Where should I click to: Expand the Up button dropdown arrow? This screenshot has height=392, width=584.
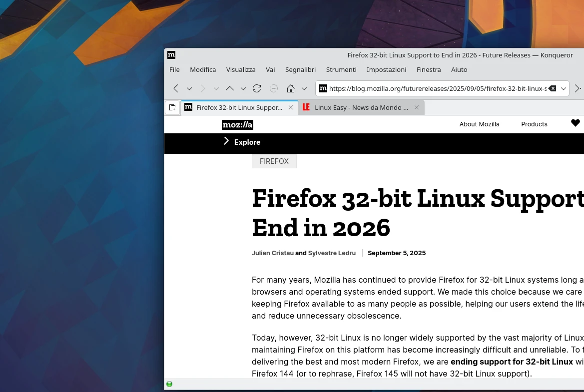coord(243,89)
